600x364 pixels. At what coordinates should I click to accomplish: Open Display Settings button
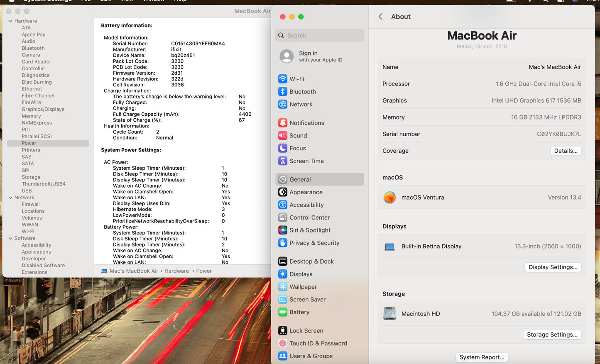pyautogui.click(x=553, y=267)
